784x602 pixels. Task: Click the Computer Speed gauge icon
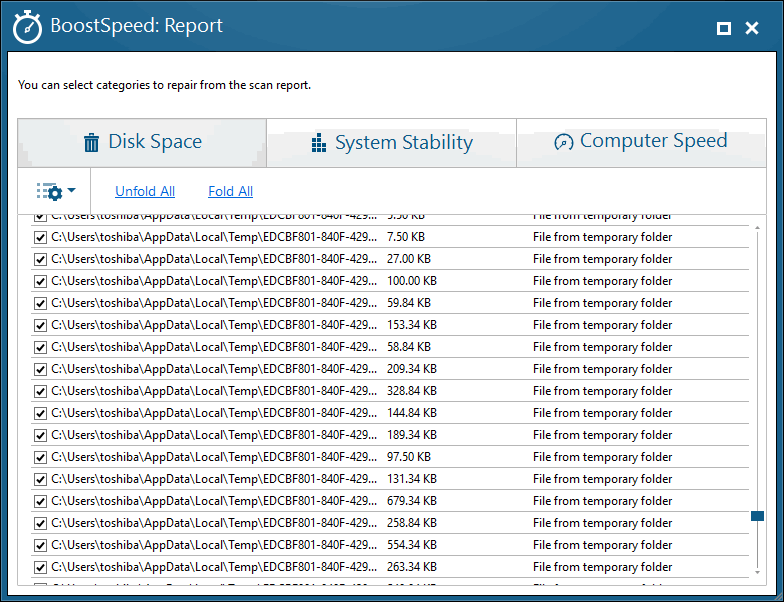[564, 142]
